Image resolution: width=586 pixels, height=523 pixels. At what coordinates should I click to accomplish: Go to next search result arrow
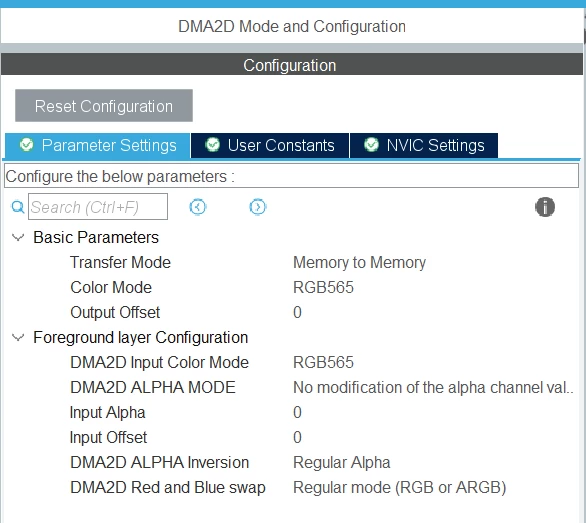pyautogui.click(x=257, y=207)
